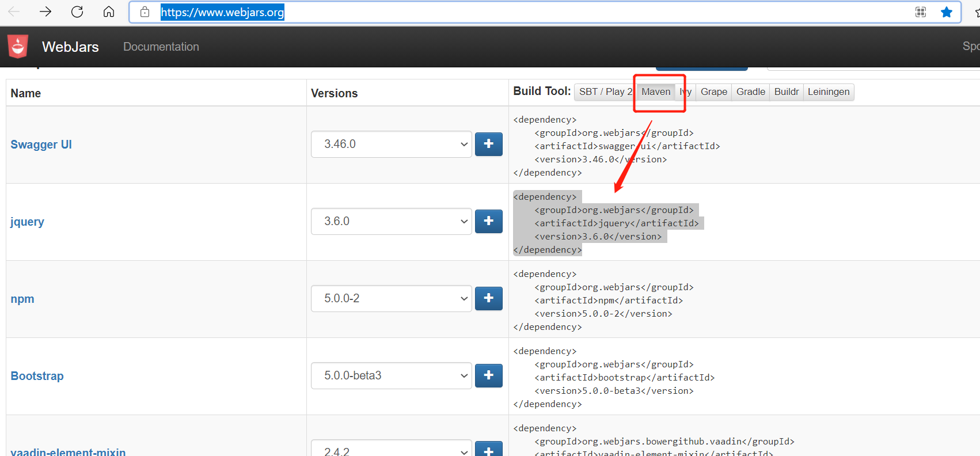Open the npm version 5.0.0-2 dropdown
The image size is (980, 456).
(392, 298)
